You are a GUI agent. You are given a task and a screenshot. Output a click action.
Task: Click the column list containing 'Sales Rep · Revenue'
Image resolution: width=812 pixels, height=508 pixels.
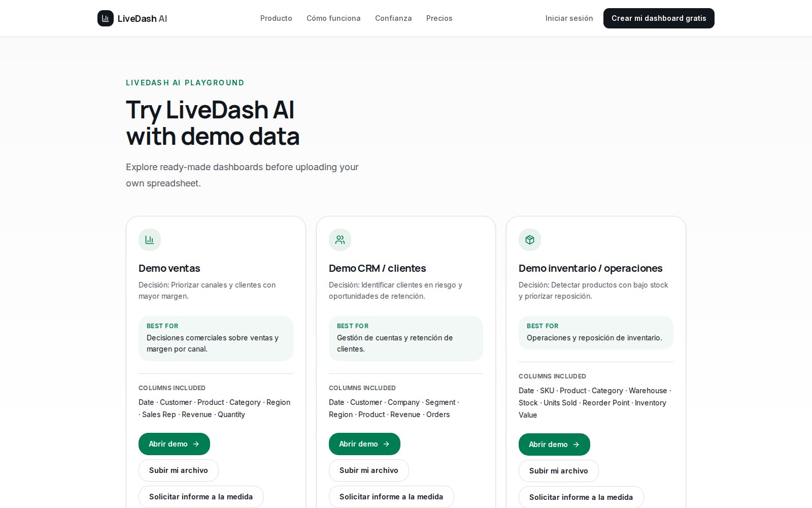215,408
